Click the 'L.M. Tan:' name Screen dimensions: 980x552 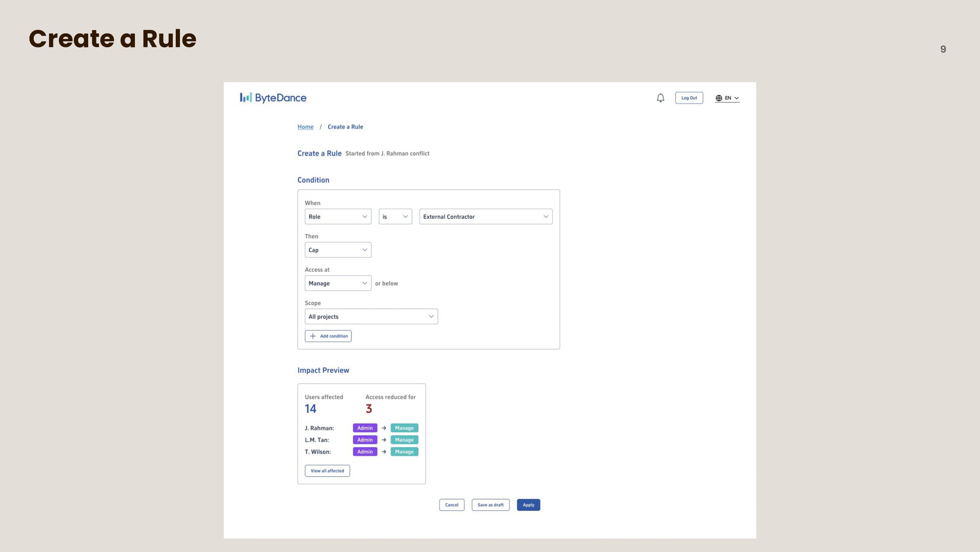[x=317, y=440]
